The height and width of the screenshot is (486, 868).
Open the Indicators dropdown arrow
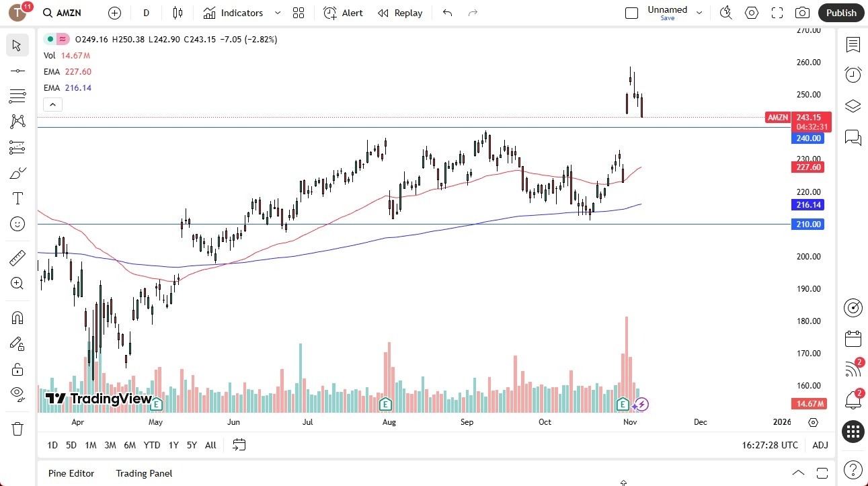(x=276, y=13)
